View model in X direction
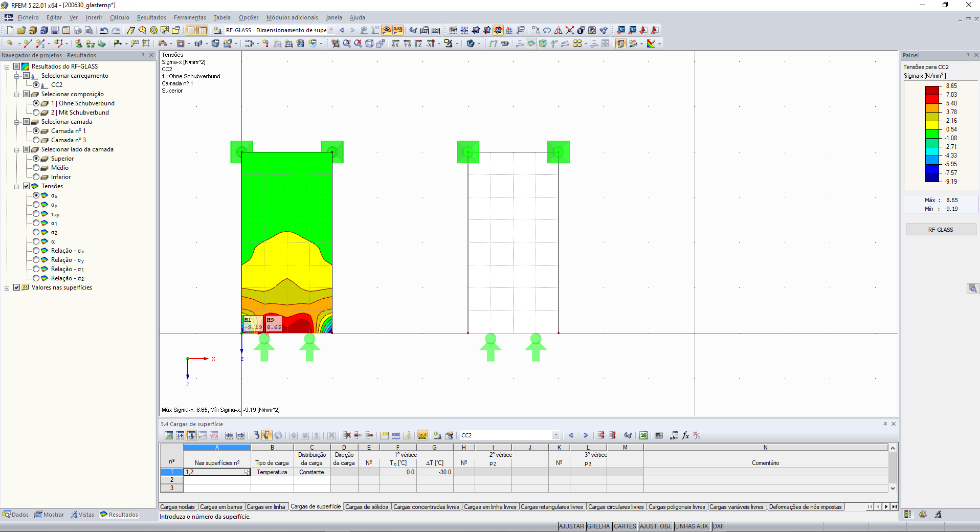Image resolution: width=980 pixels, height=532 pixels. [x=396, y=43]
